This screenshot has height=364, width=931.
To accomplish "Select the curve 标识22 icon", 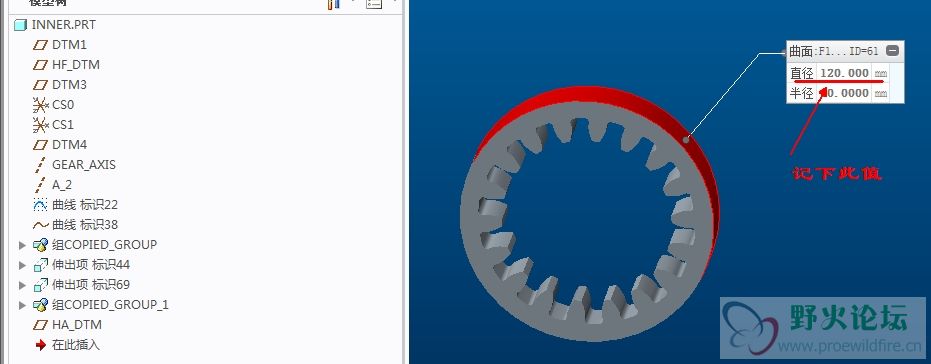I will click(x=40, y=205).
